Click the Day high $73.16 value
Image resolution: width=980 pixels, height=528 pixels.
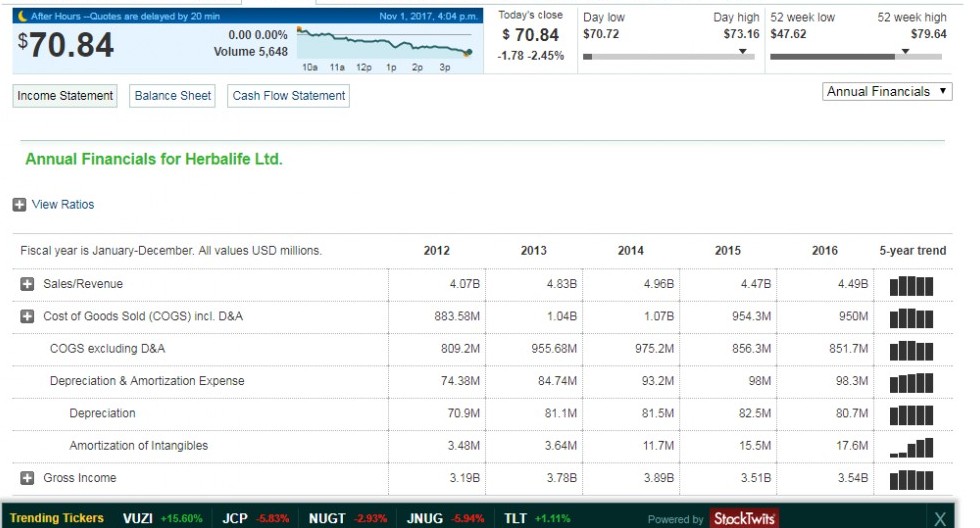coord(741,34)
